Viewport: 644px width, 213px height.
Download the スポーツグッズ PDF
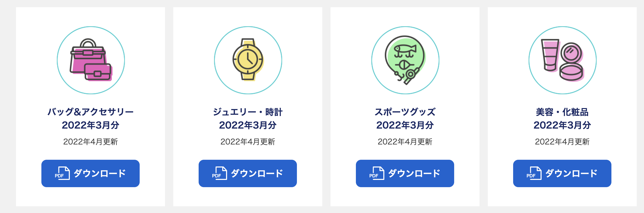pos(405,173)
